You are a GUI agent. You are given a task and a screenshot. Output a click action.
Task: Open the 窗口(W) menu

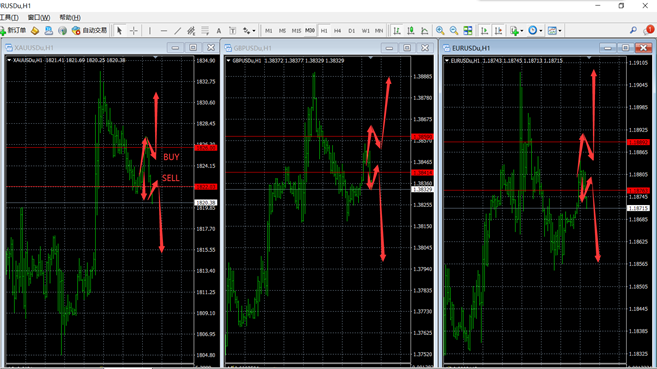tap(39, 17)
